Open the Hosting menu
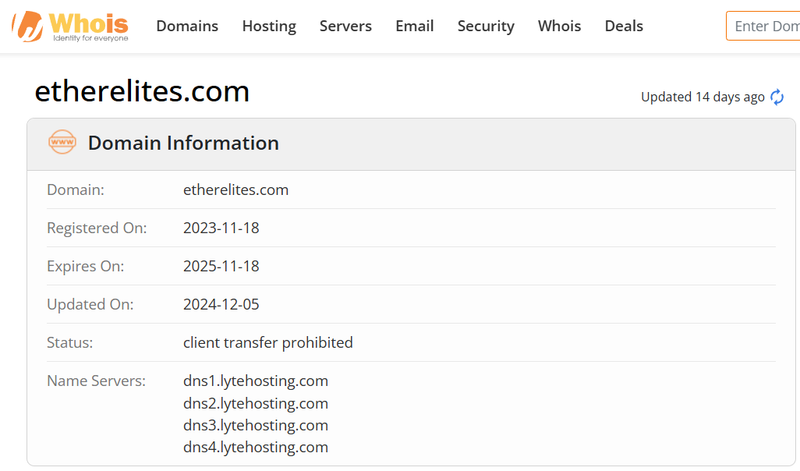 269,26
